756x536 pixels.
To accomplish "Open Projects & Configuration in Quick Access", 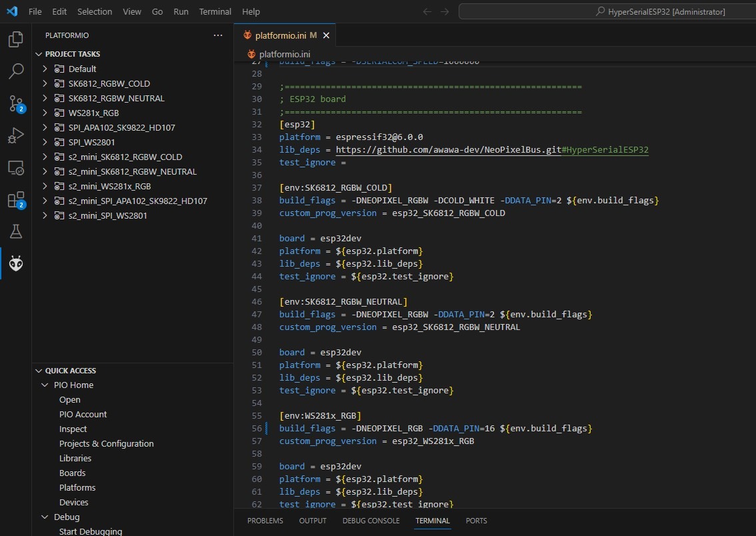I will [106, 444].
